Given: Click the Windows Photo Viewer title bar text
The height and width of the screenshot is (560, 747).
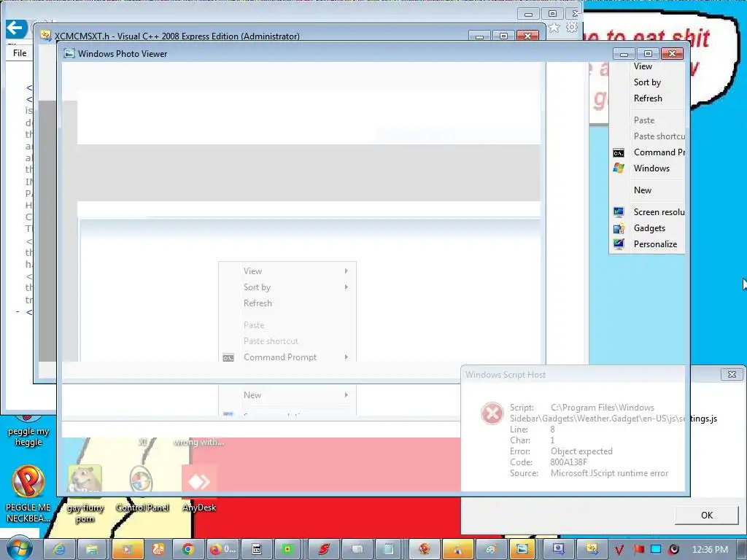Looking at the screenshot, I should coord(123,54).
